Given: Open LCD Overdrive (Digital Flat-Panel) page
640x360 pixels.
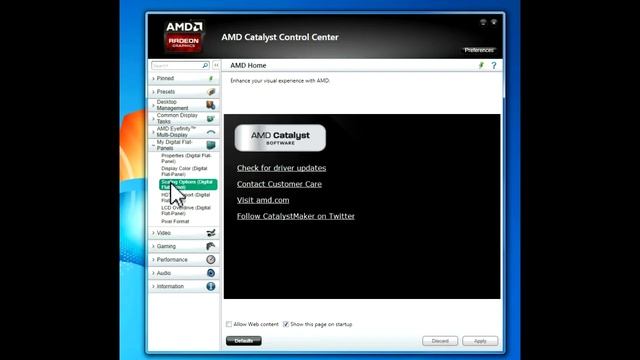Looking at the screenshot, I should tap(186, 211).
